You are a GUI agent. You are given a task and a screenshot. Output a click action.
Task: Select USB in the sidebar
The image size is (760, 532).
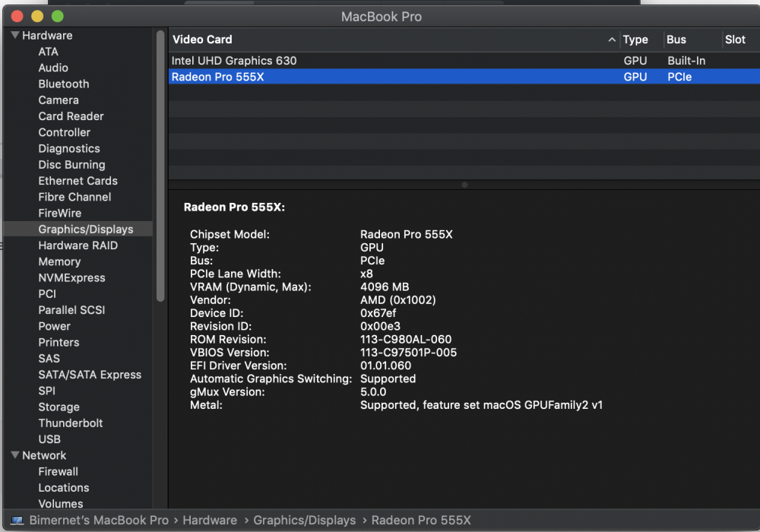tap(49, 439)
